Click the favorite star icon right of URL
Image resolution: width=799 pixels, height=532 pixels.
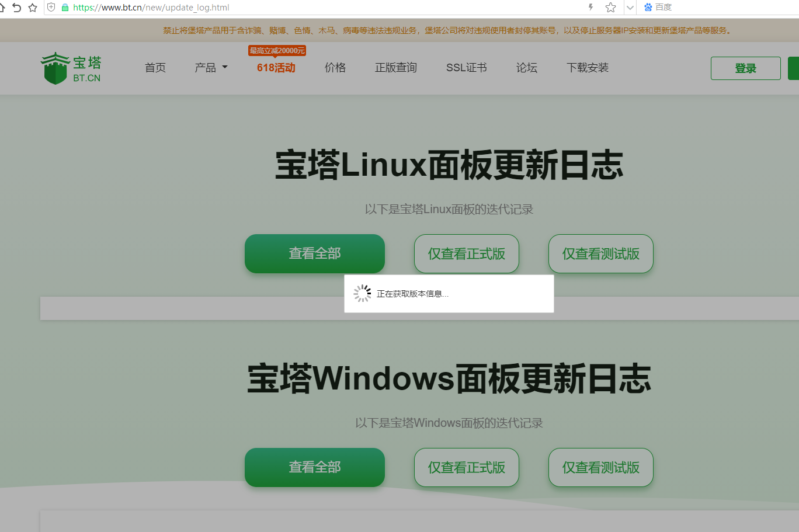pyautogui.click(x=611, y=8)
